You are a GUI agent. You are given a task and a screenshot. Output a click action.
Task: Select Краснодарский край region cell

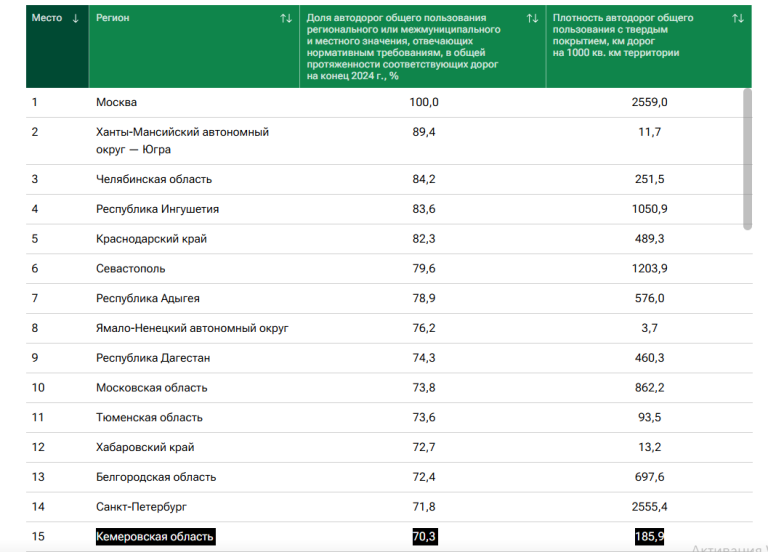(146, 239)
